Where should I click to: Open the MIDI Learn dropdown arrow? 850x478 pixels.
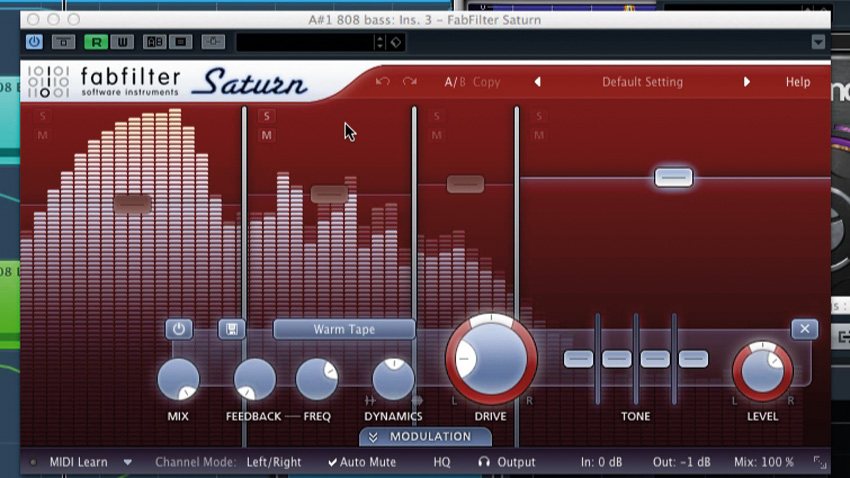(x=127, y=462)
